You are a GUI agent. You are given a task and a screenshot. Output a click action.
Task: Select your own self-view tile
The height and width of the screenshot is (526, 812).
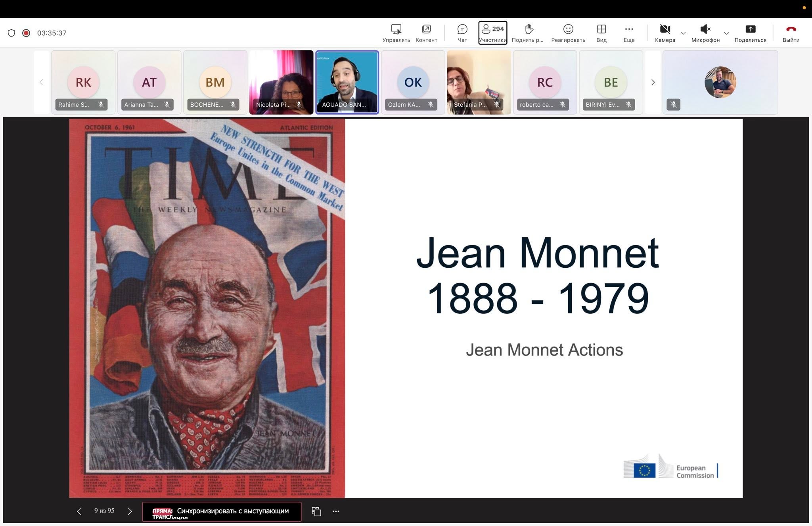[x=720, y=82]
